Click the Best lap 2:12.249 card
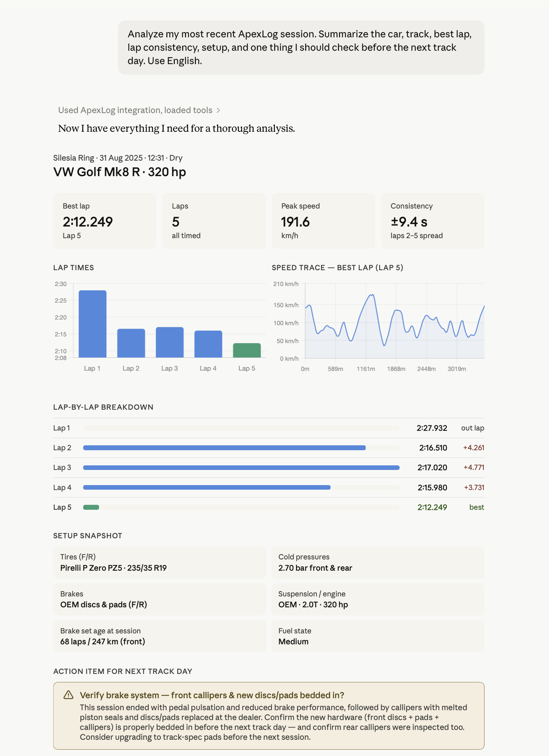549x756 pixels. point(105,221)
